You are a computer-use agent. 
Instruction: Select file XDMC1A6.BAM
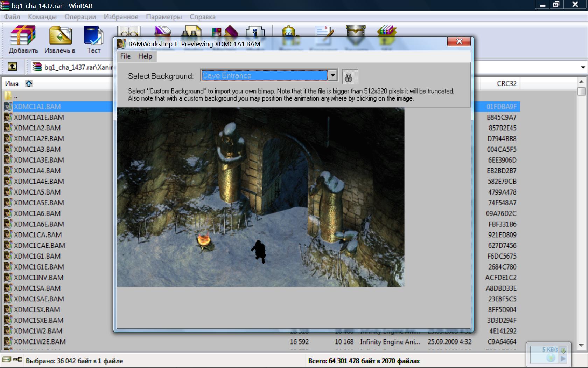pos(37,213)
